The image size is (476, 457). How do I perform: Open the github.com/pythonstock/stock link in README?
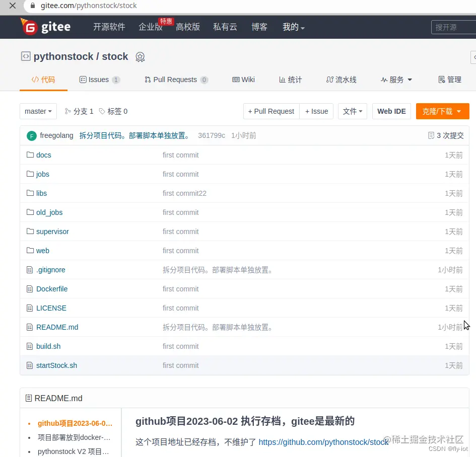click(x=323, y=441)
